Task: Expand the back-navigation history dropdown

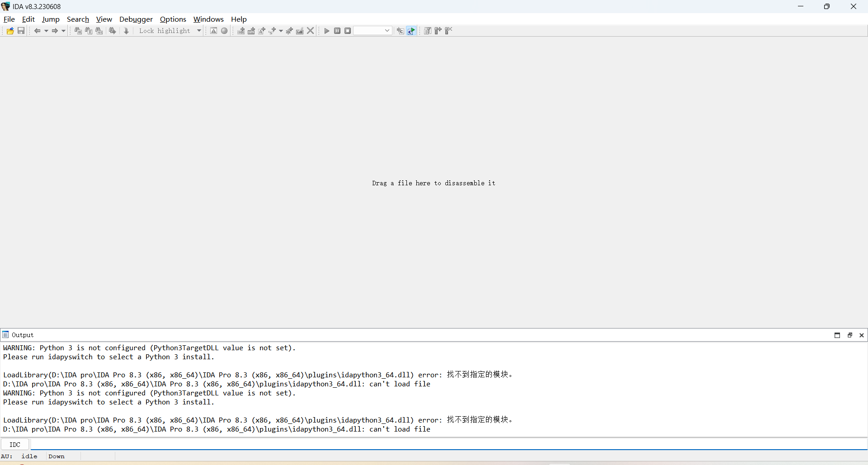Action: click(x=46, y=30)
